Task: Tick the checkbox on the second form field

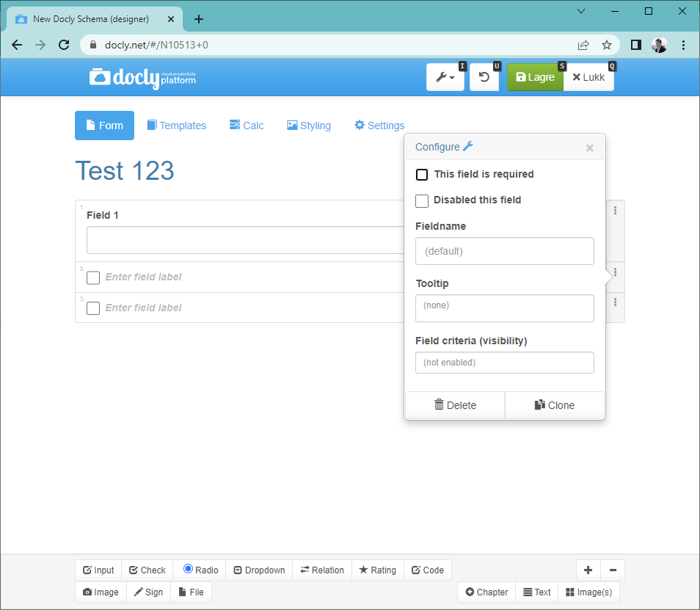Action: [x=92, y=277]
